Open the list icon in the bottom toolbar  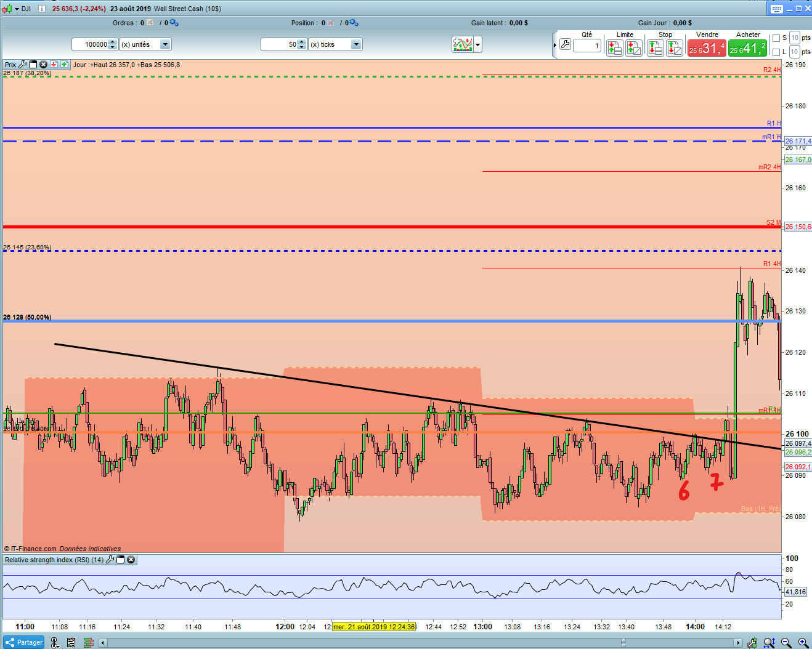71,643
